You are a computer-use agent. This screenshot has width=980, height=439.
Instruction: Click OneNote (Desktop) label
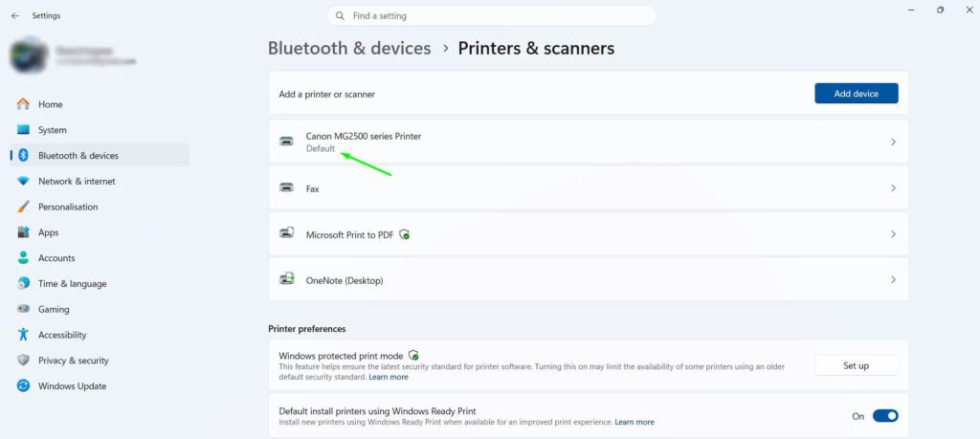pyautogui.click(x=345, y=280)
